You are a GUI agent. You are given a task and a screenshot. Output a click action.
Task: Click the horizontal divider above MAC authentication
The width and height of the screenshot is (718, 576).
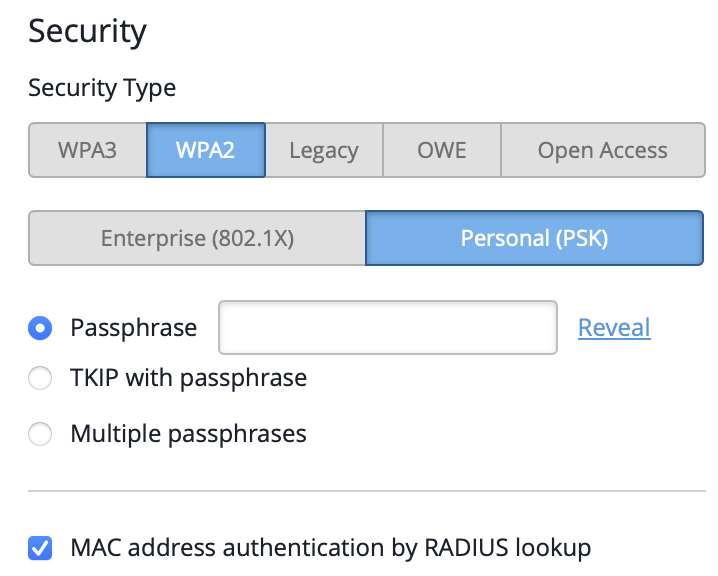[366, 491]
